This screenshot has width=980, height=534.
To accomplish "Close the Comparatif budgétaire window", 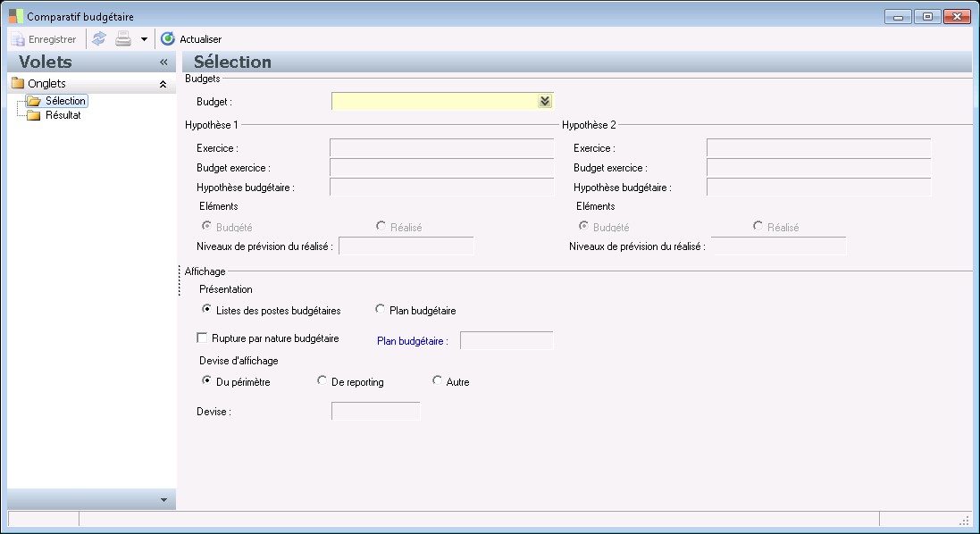I will (957, 17).
